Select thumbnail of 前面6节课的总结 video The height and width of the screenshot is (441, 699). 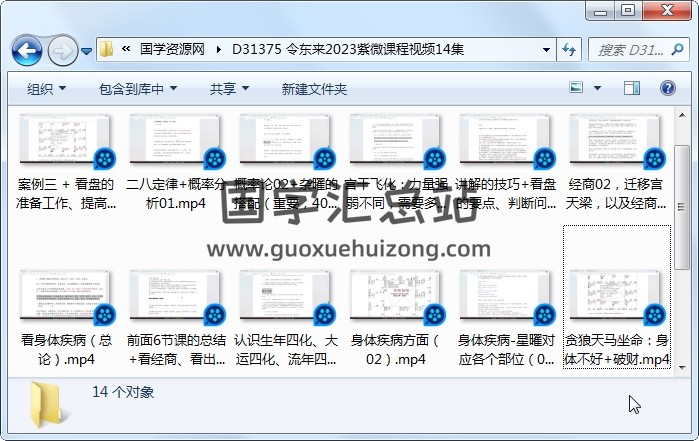click(175, 297)
